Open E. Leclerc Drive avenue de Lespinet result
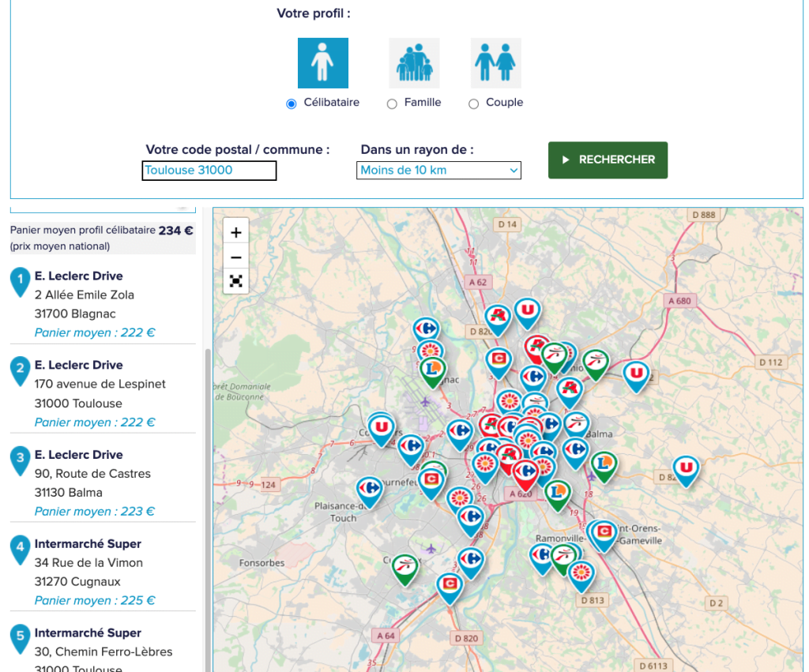 pyautogui.click(x=103, y=393)
